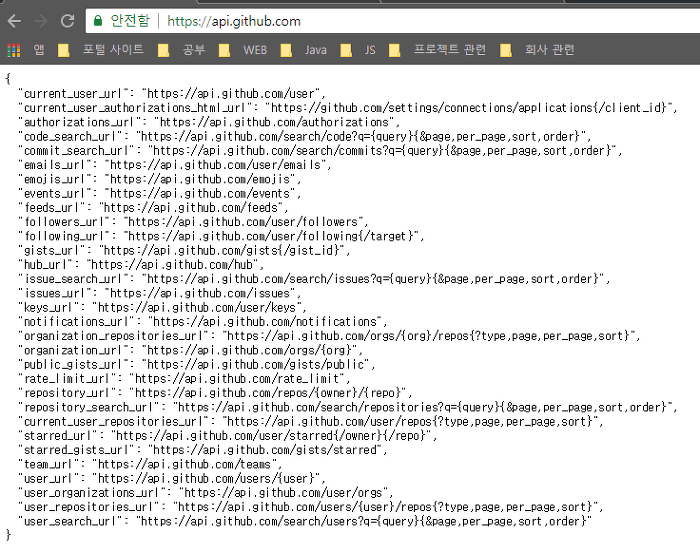700x553 pixels.
Task: Click the "user_url" line
Action: pos(172,478)
